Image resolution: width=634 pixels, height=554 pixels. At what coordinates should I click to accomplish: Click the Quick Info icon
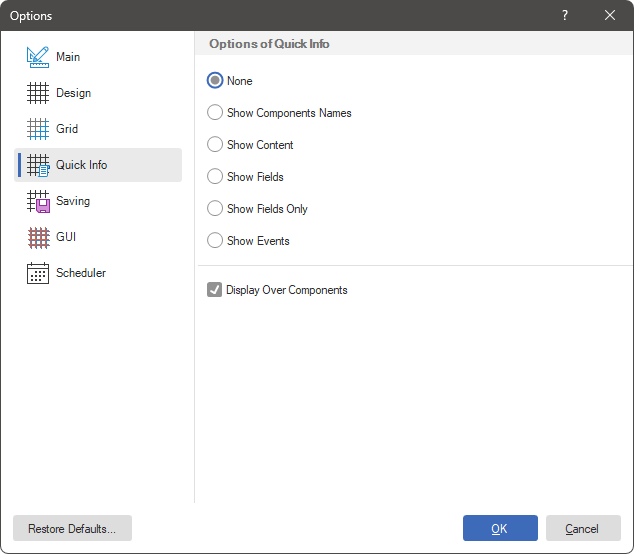coord(38,165)
